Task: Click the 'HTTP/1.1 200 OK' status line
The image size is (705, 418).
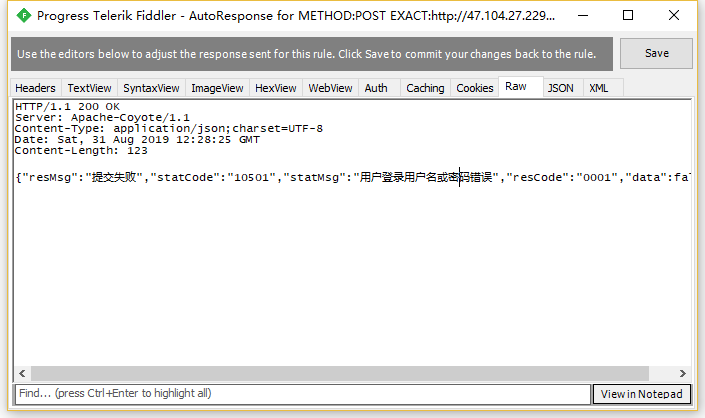Action: point(67,107)
